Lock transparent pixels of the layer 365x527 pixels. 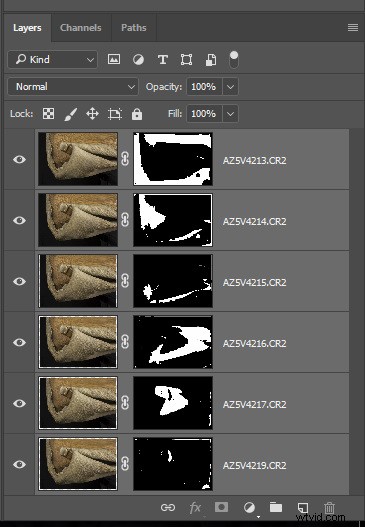48,114
